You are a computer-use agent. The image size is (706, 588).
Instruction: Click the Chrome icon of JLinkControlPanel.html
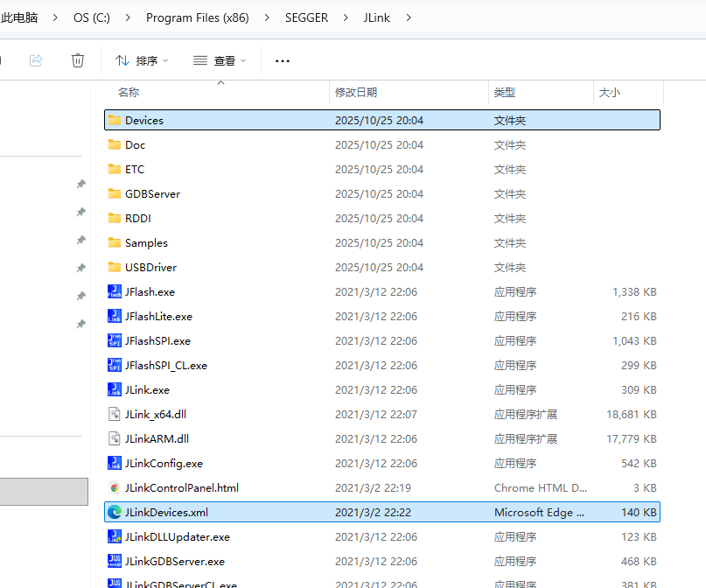click(x=115, y=487)
